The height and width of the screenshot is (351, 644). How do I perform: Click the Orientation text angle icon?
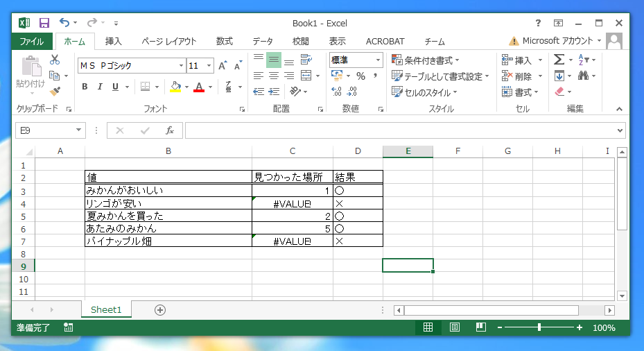(x=295, y=92)
